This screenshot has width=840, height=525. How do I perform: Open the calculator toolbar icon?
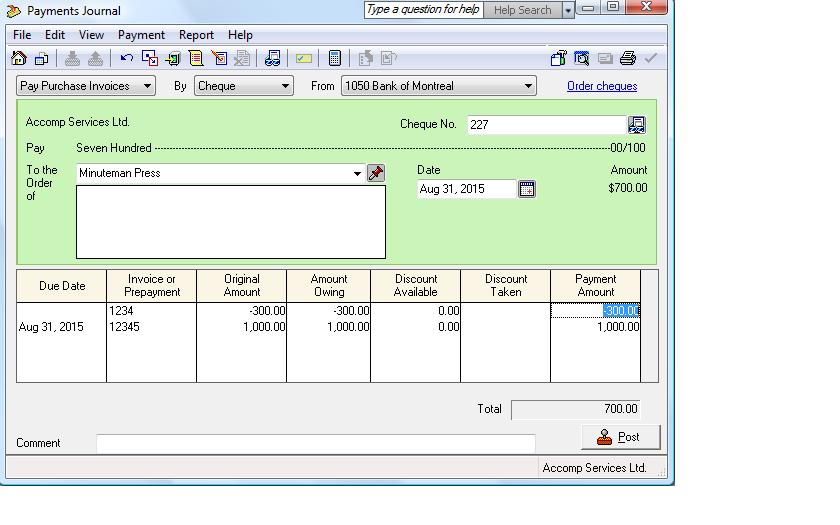click(335, 58)
